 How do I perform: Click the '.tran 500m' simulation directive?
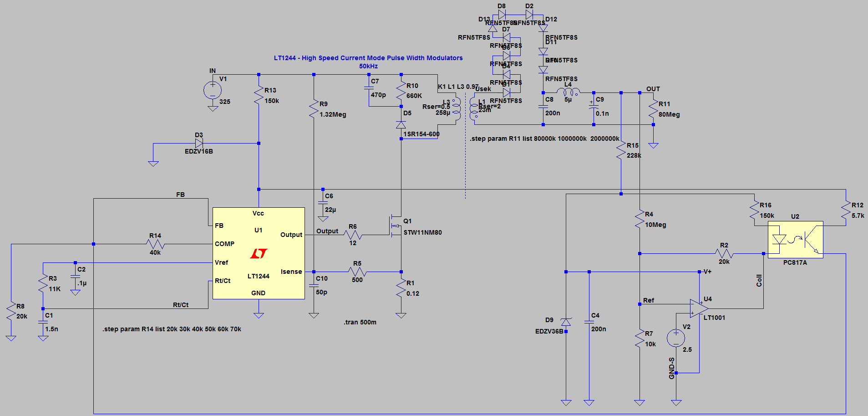360,322
